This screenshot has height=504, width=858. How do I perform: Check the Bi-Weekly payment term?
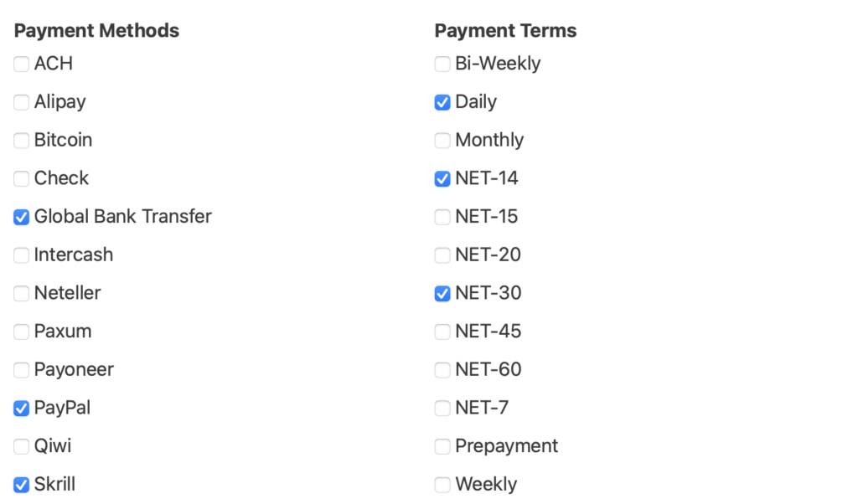pos(442,64)
